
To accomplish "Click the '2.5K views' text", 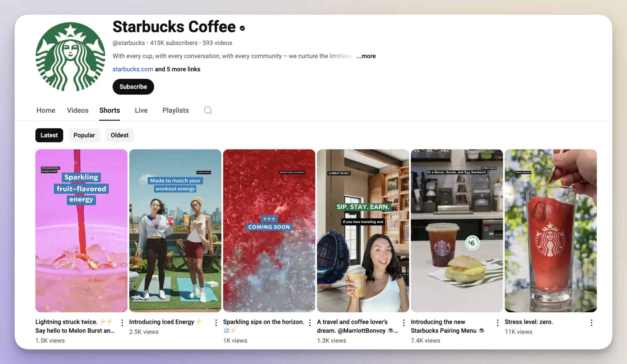I will pos(144,332).
